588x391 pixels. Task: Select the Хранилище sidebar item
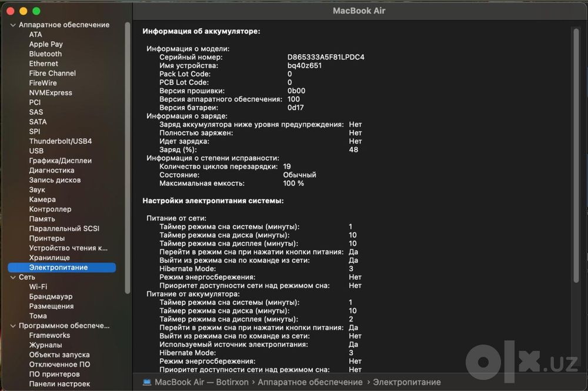pyautogui.click(x=49, y=258)
